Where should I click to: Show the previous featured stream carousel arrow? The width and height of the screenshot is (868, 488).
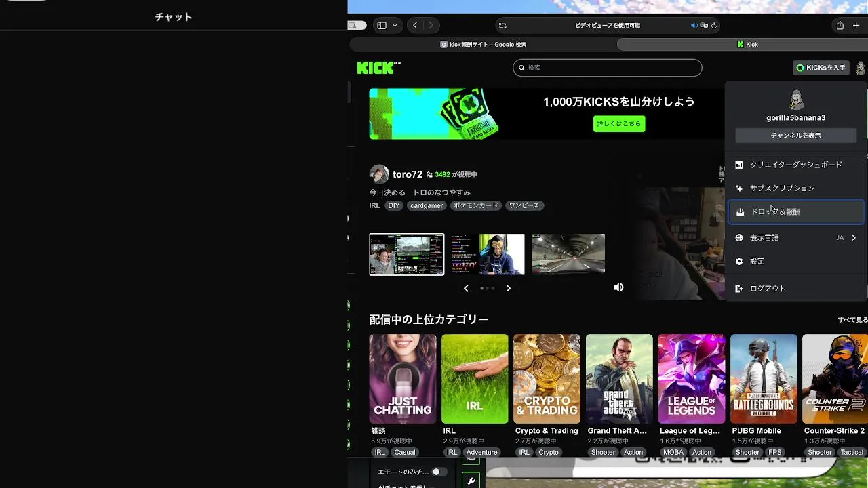[466, 288]
